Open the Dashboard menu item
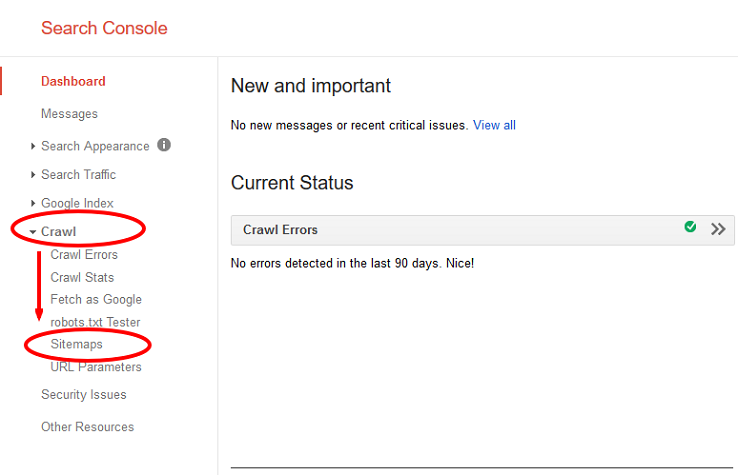Screen dimensions: 738x475 pyautogui.click(x=73, y=81)
